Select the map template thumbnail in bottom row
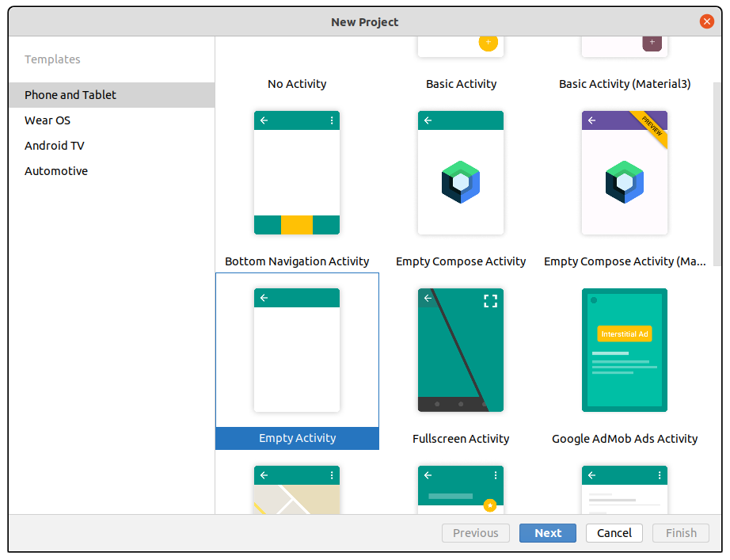 (x=297, y=490)
